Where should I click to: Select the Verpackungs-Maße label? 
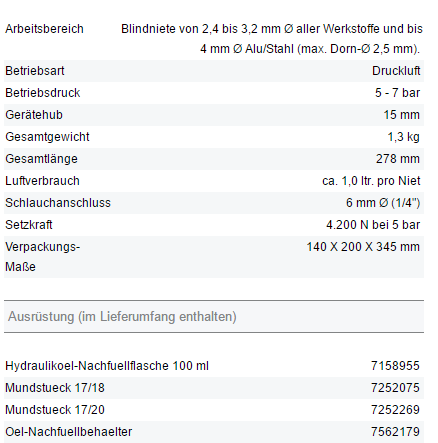click(43, 257)
